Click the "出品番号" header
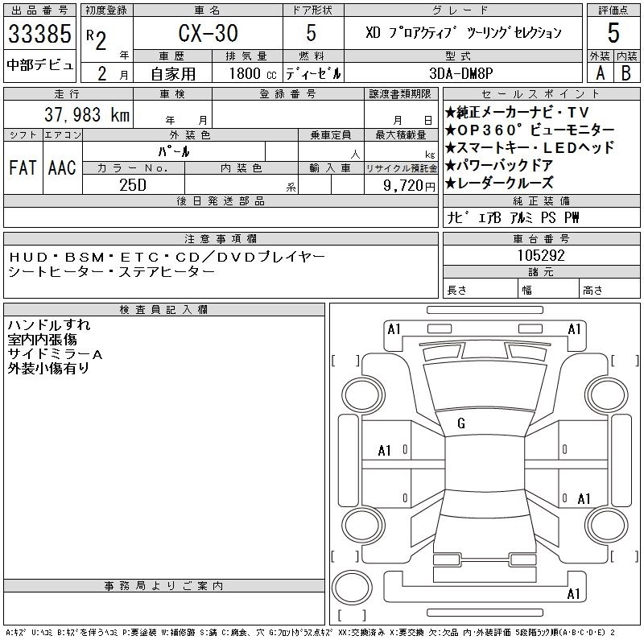The height and width of the screenshot is (644, 644). tap(39, 10)
